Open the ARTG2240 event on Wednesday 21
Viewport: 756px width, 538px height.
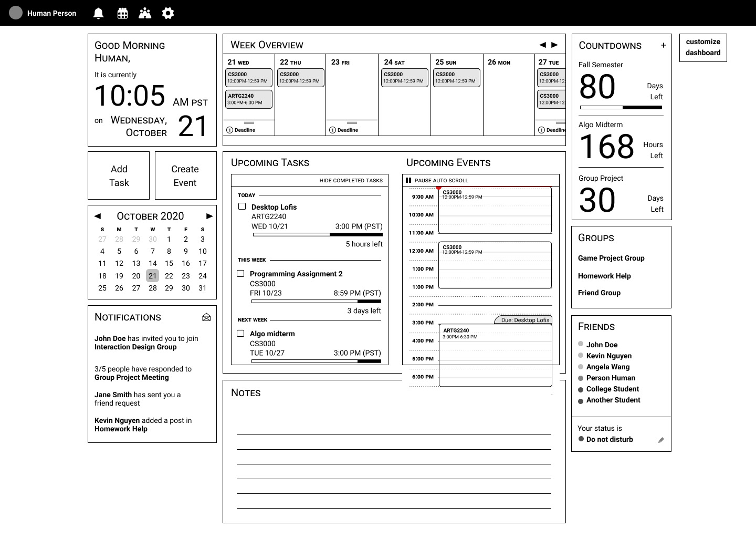[249, 99]
